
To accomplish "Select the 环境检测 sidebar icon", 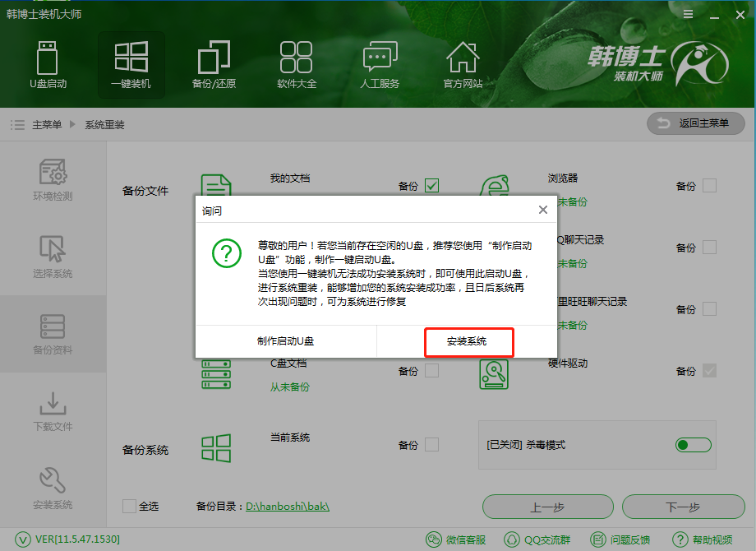I will (x=52, y=179).
